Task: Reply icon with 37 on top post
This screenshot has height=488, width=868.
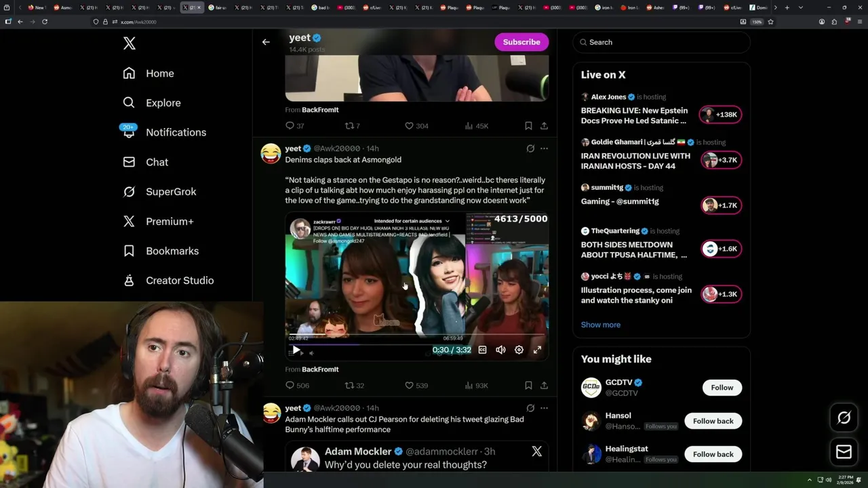Action: pos(294,126)
